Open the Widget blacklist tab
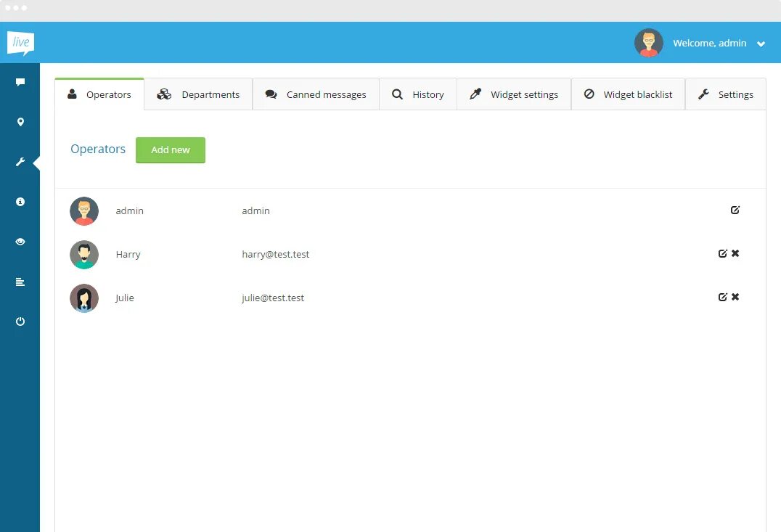 click(628, 94)
